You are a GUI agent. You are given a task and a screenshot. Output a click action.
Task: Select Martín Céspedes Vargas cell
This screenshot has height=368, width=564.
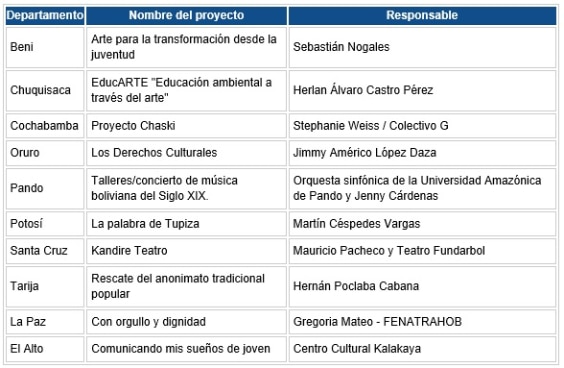[x=422, y=224]
